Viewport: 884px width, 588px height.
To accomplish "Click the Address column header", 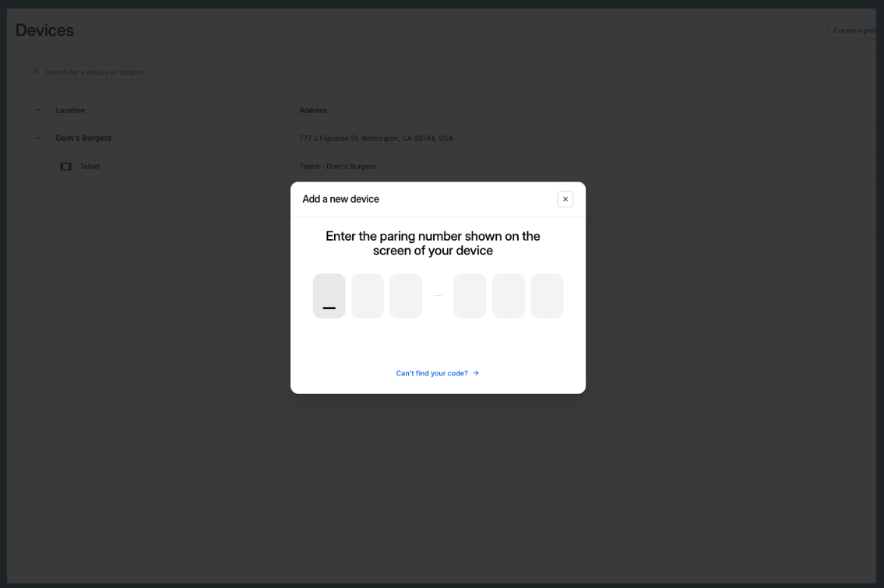I will (x=313, y=111).
